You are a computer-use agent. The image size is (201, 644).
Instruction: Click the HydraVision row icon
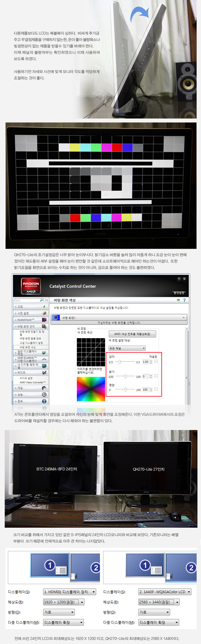(44, 320)
